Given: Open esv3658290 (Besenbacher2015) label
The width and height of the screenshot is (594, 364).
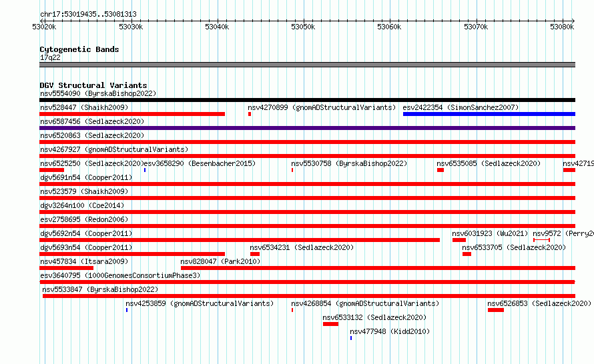Looking at the screenshot, I should tap(200, 163).
